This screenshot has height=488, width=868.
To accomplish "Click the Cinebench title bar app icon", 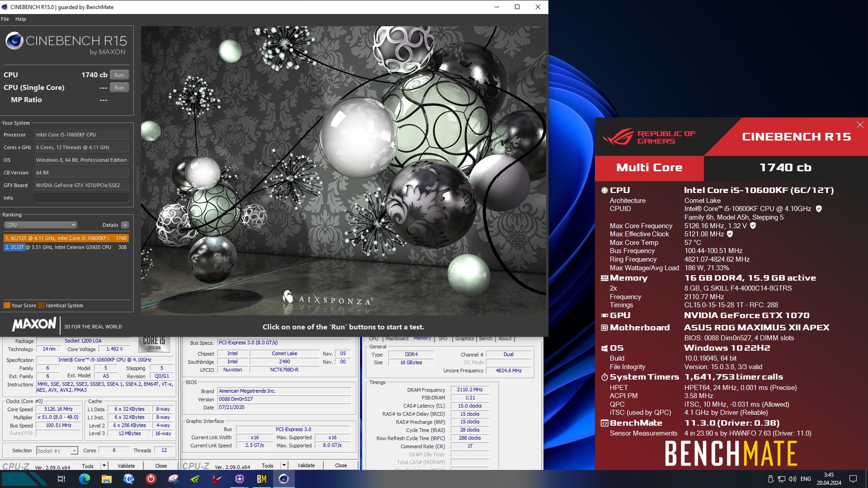I will click(5, 7).
